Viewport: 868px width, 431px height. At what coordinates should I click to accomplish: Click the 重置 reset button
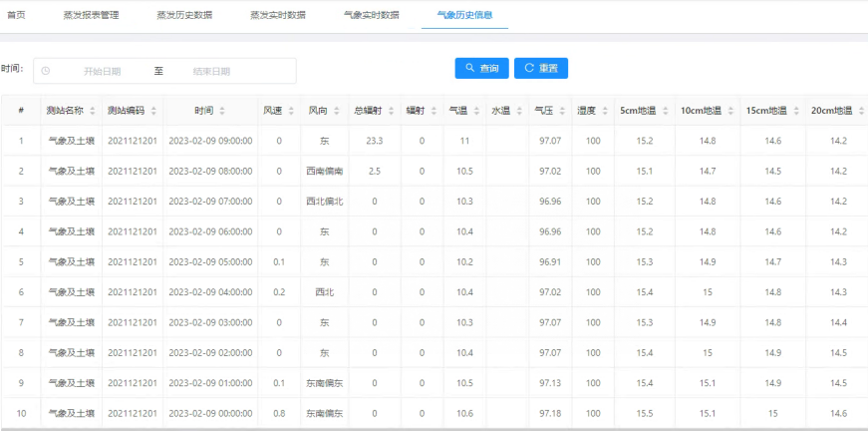(541, 68)
